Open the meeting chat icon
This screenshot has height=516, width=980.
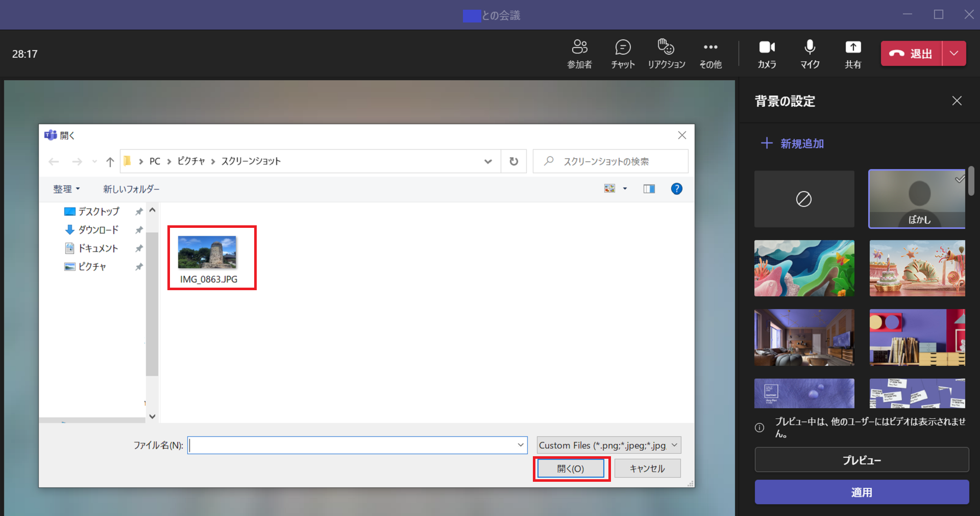(x=623, y=48)
